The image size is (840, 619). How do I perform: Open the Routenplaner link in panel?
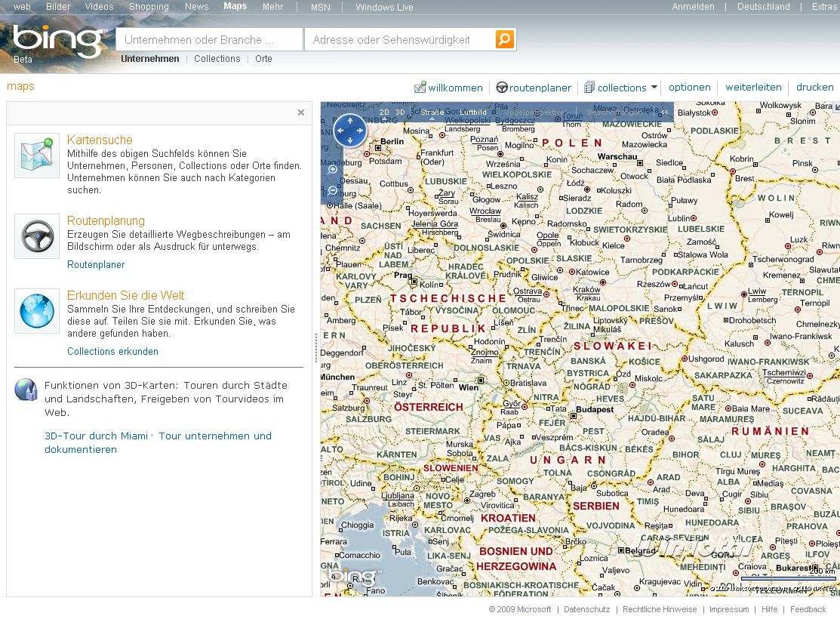coord(96,265)
